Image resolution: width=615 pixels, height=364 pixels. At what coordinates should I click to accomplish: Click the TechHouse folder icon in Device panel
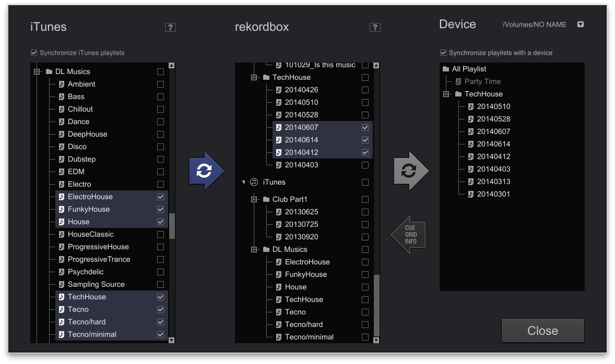coord(458,94)
